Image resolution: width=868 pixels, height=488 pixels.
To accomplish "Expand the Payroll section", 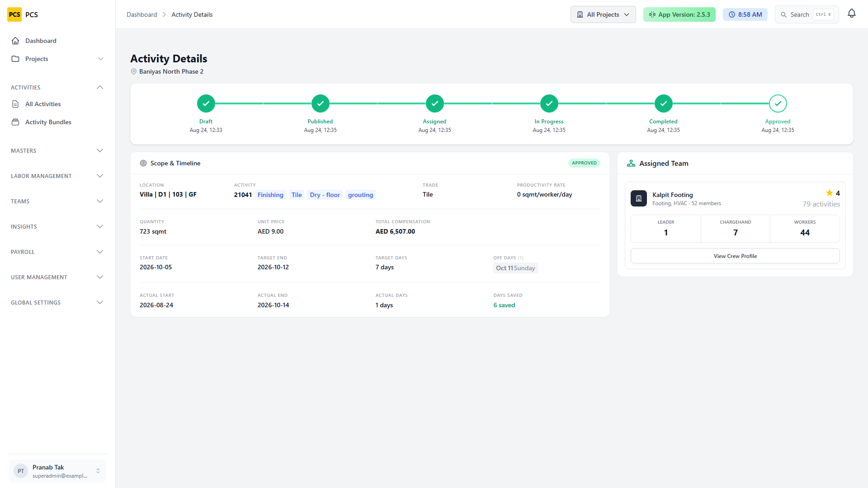I will [57, 252].
